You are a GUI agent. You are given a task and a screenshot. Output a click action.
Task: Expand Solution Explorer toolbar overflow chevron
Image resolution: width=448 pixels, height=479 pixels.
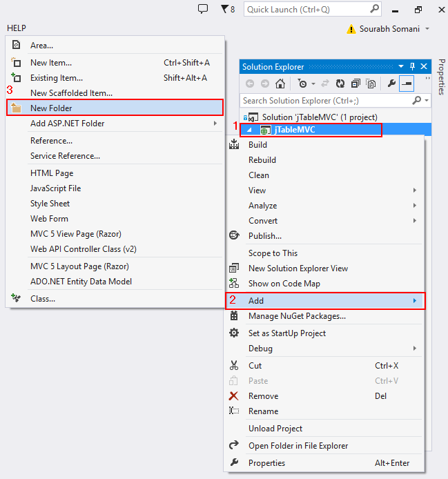427,79
